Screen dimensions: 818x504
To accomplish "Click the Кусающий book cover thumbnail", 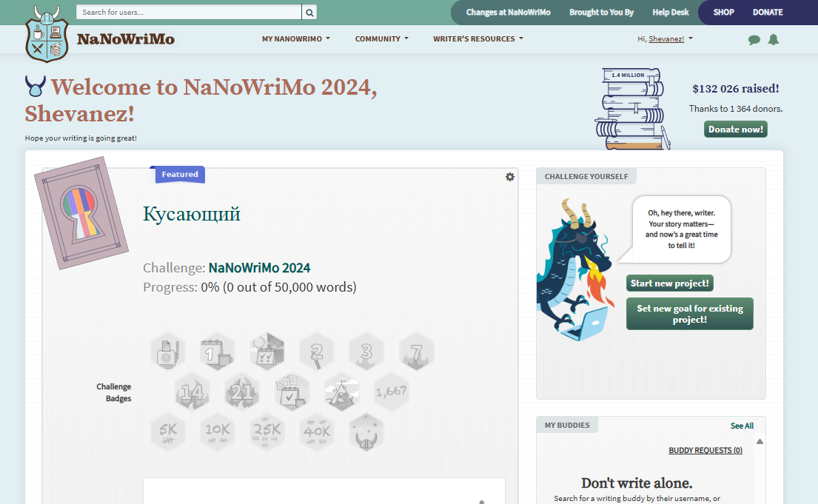I will [81, 213].
